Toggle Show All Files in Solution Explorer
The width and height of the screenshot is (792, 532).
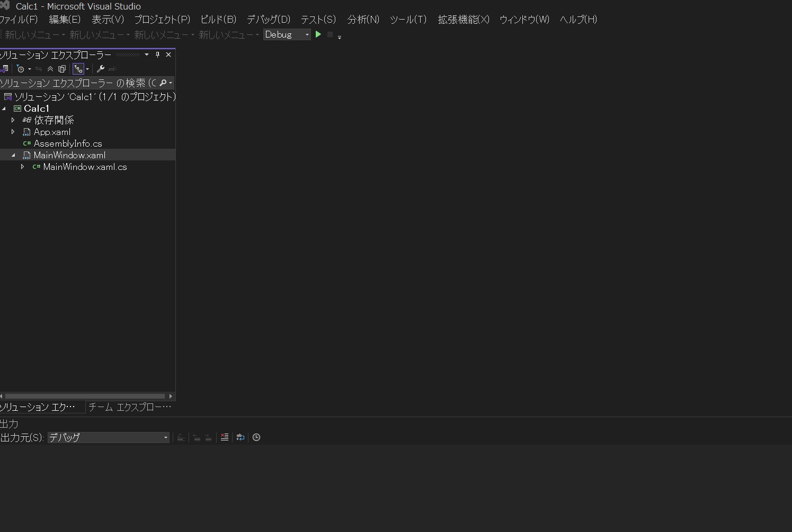[62, 69]
